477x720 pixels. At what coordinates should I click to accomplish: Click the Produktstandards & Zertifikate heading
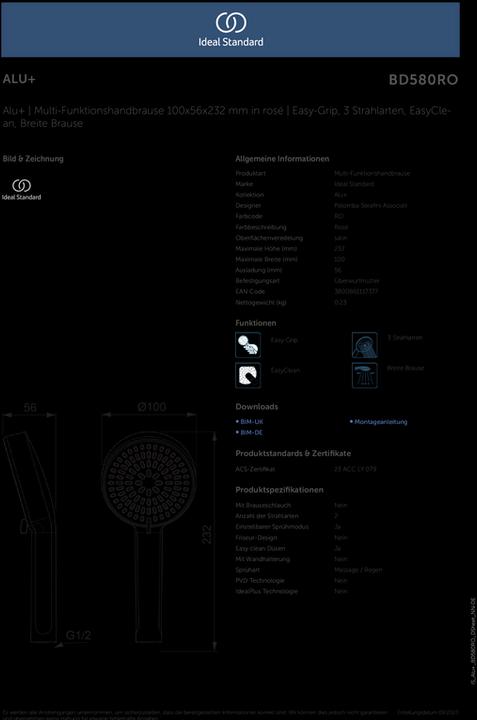point(293,454)
